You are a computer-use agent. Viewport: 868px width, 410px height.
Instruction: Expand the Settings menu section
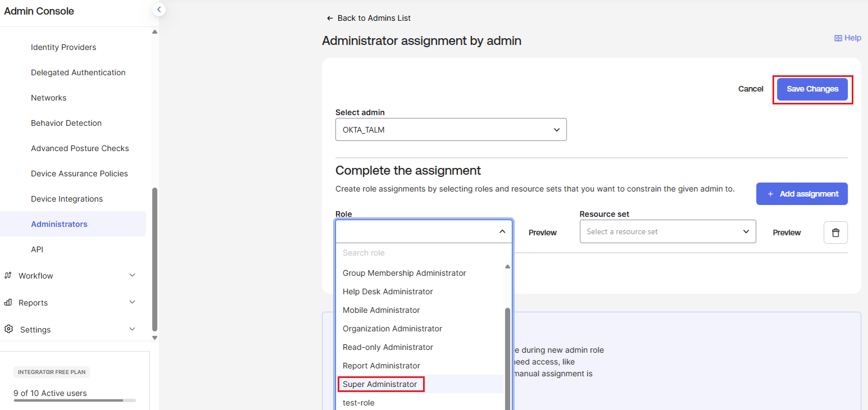tap(132, 329)
